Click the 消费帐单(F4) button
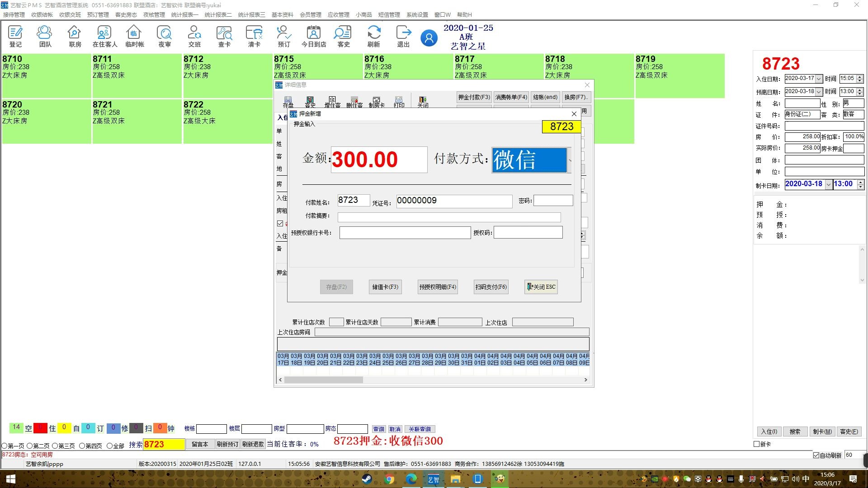Image resolution: width=868 pixels, height=488 pixels. coord(511,97)
